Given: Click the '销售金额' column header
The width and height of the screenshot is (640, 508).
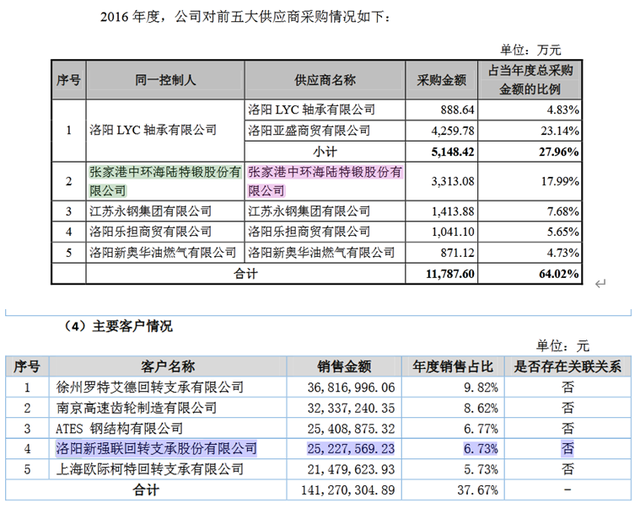Looking at the screenshot, I should (344, 366).
